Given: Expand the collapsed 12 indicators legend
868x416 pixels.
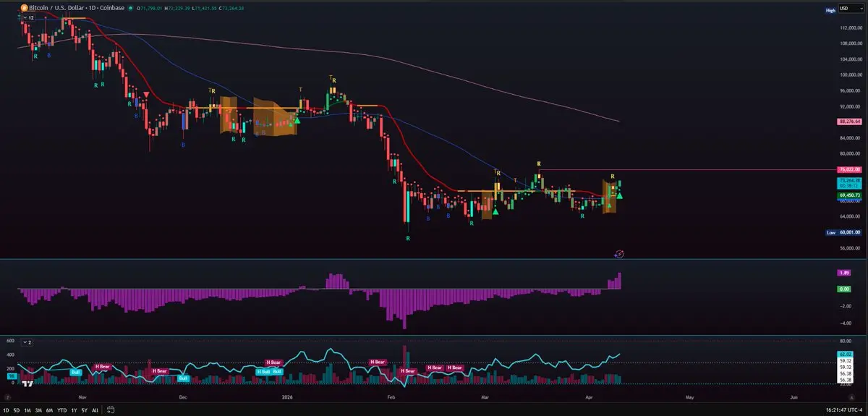Looking at the screenshot, I should 29,17.
